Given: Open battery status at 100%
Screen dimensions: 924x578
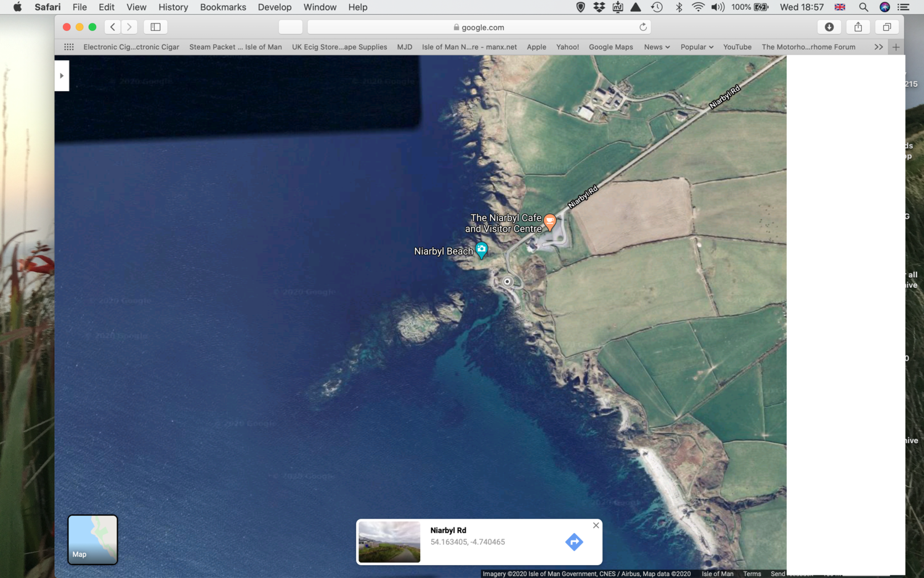Looking at the screenshot, I should point(750,7).
